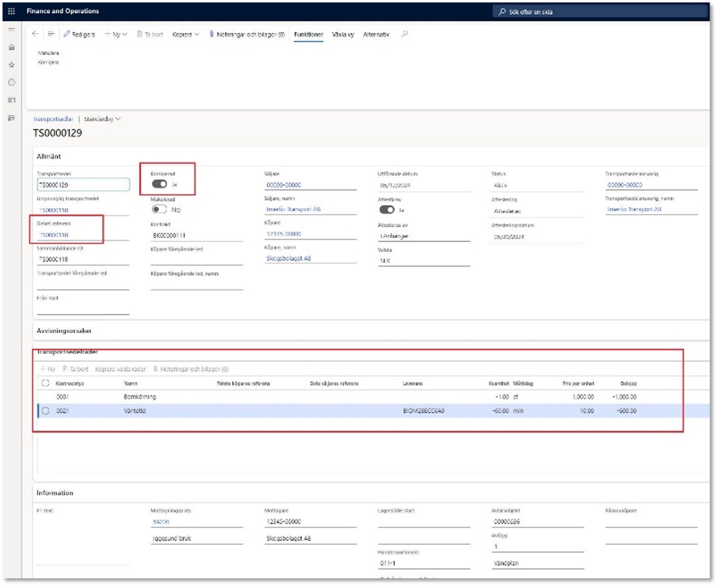Open the Debet referens link
Viewport: 719px width, 588px height.
(54, 235)
